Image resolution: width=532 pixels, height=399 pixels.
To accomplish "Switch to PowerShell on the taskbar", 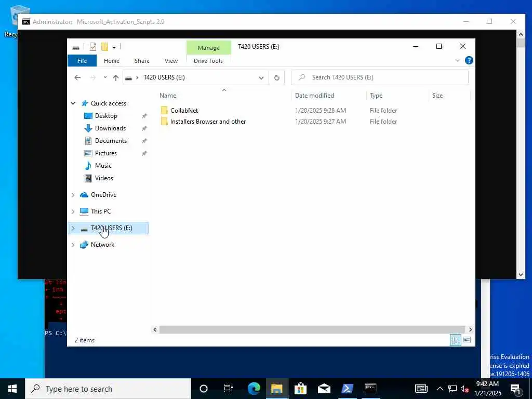I will 347,389.
